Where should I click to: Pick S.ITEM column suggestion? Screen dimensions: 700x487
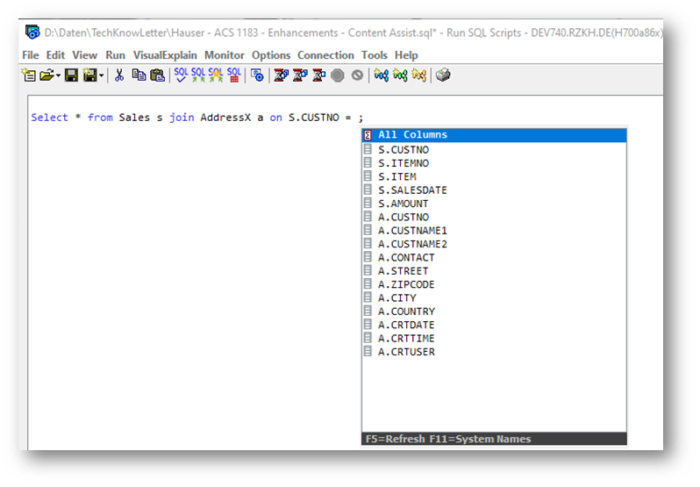pyautogui.click(x=494, y=176)
